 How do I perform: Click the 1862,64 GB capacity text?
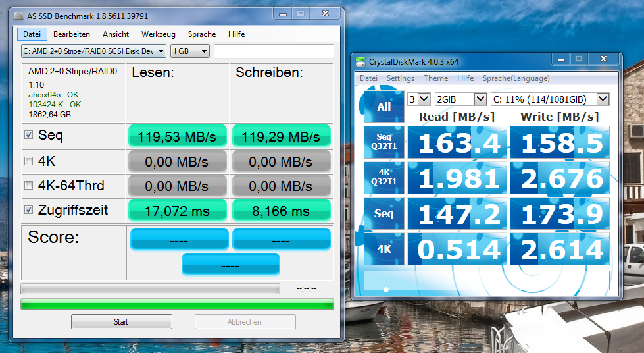pyautogui.click(x=50, y=115)
